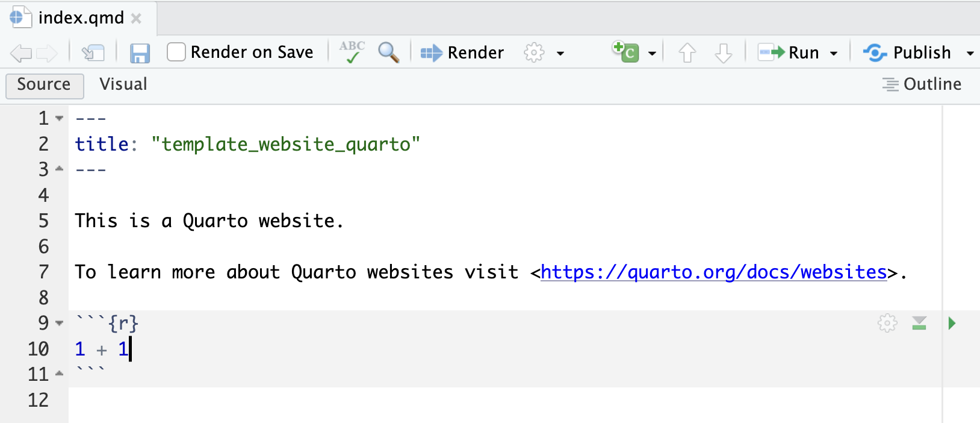
Task: Click the Render button
Action: click(462, 53)
